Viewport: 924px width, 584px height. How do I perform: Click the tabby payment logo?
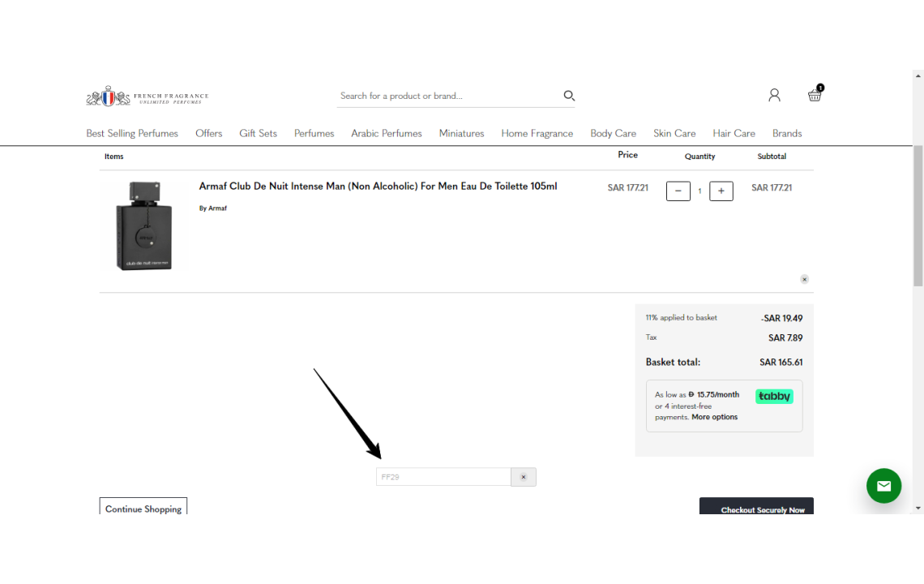tap(774, 397)
